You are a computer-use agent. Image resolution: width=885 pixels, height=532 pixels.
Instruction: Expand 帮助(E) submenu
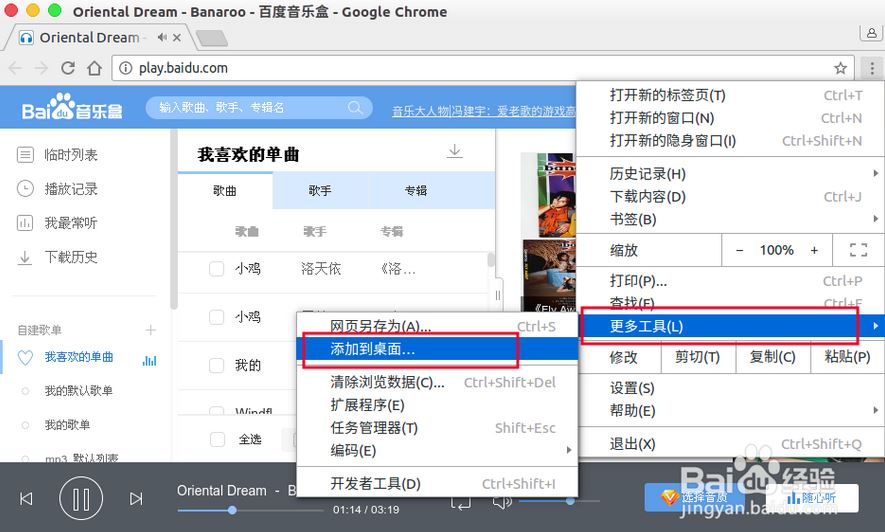[x=729, y=411]
